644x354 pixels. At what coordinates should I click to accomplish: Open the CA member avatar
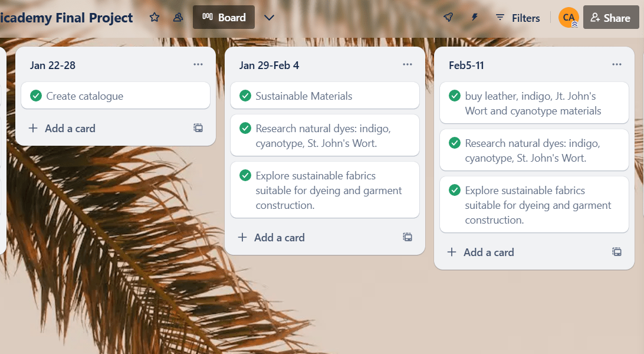569,18
